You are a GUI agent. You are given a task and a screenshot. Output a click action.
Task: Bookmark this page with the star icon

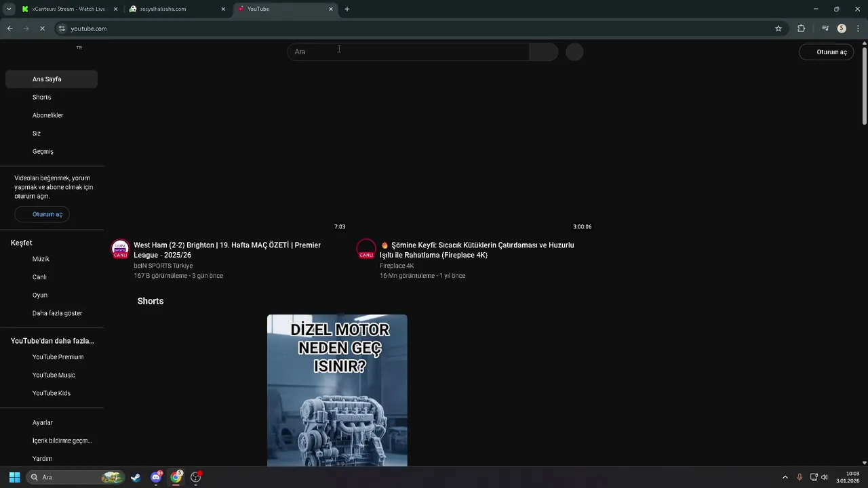pyautogui.click(x=778, y=28)
